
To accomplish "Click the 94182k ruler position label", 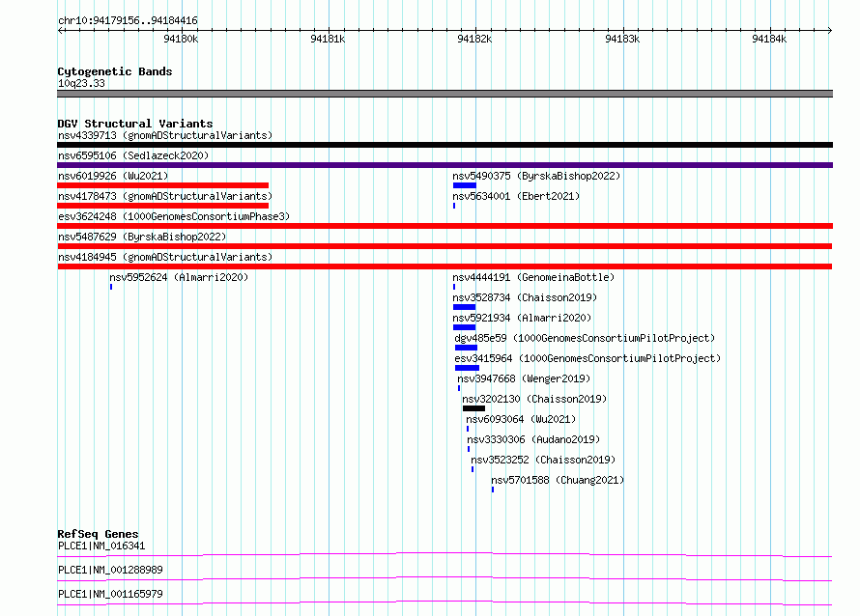I will point(475,39).
